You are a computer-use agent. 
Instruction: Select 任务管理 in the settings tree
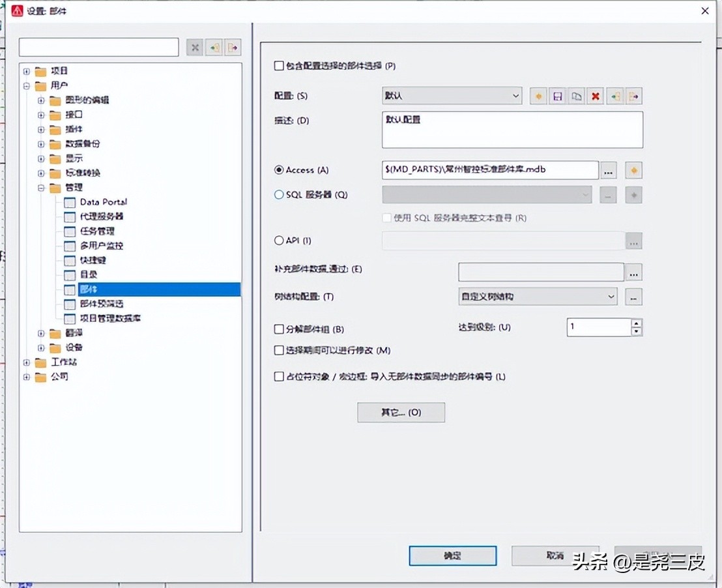pos(97,231)
